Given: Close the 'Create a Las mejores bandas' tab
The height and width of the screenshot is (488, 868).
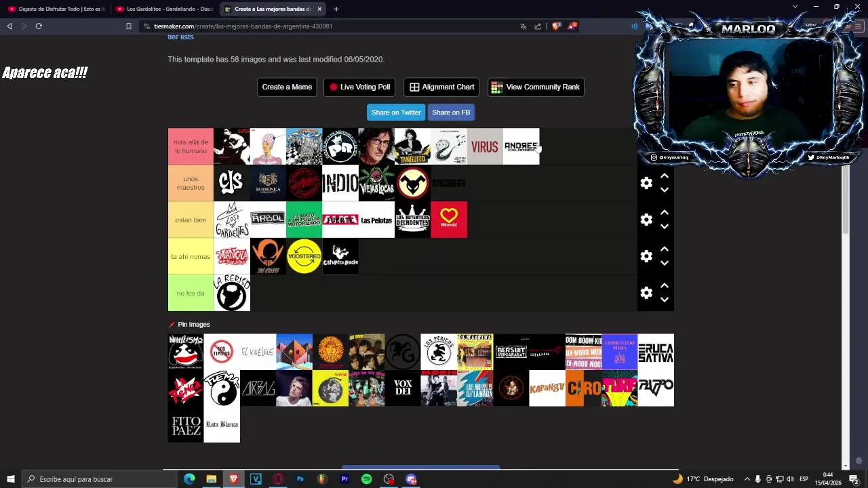Looking at the screenshot, I should click(319, 9).
